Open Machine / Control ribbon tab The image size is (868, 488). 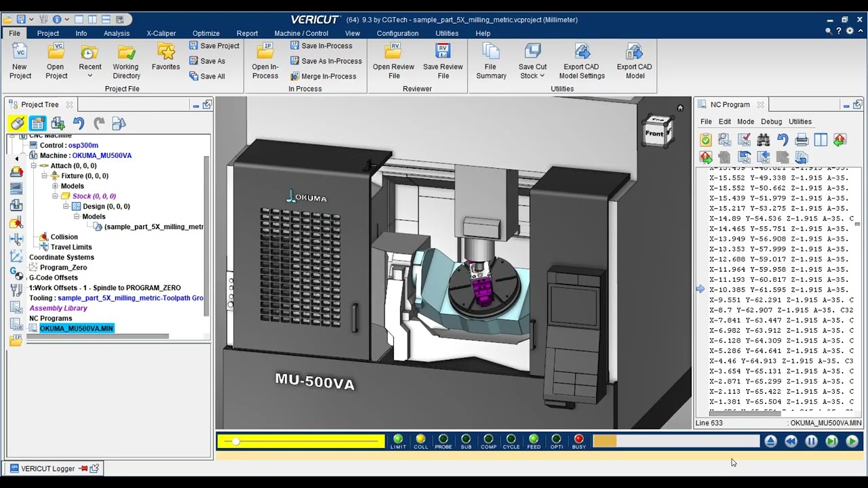click(301, 33)
